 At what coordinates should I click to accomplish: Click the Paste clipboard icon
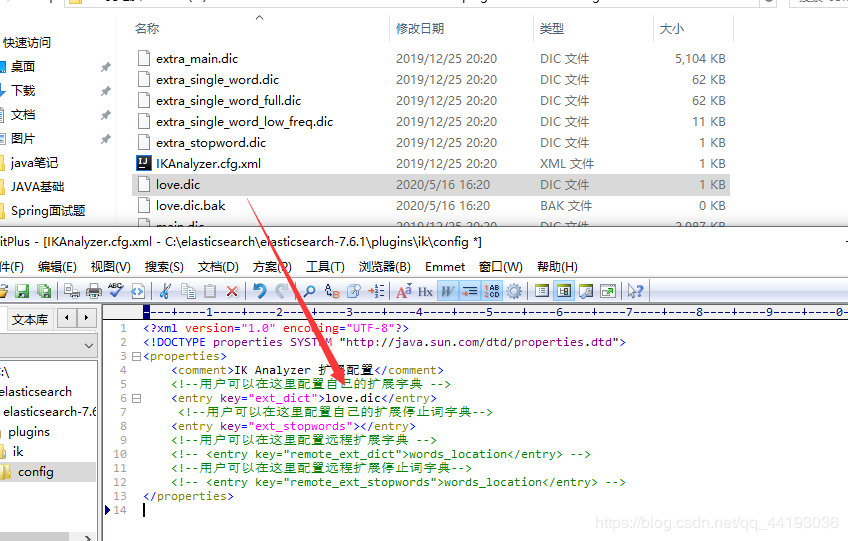click(x=210, y=291)
